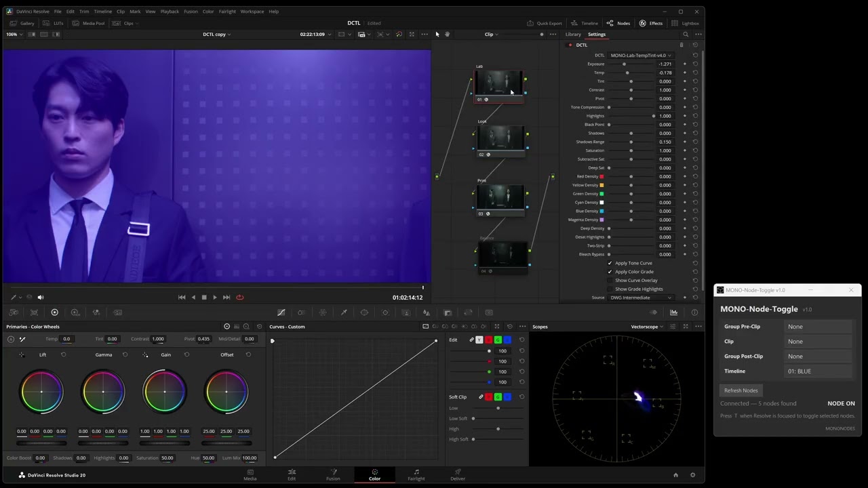Open the viewer zoom 106% dropdown
The height and width of the screenshot is (488, 868).
pos(14,34)
